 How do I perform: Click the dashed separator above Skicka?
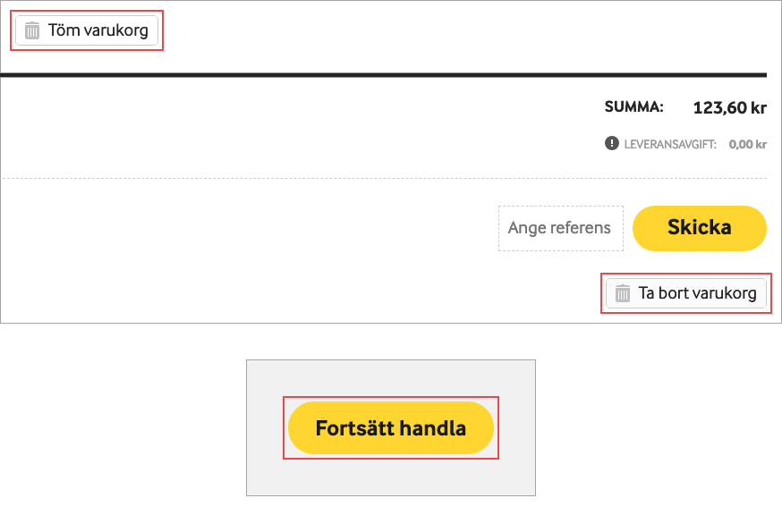click(384, 179)
